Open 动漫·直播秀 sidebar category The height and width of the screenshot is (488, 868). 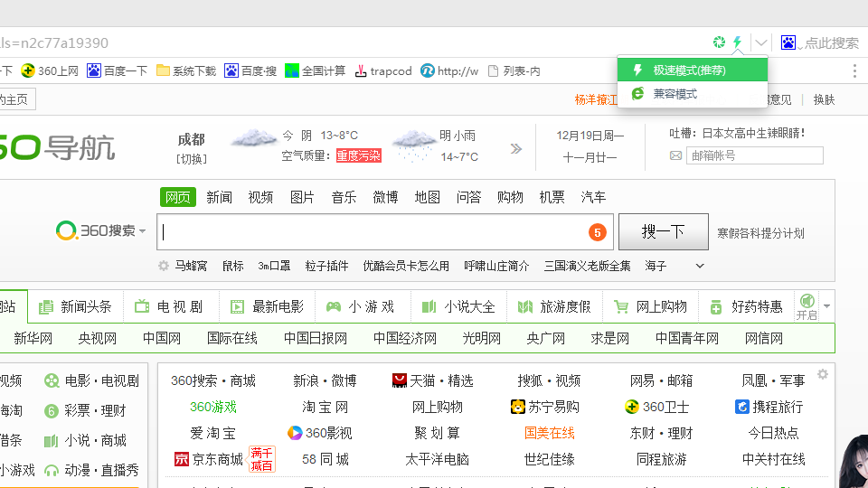91,470
